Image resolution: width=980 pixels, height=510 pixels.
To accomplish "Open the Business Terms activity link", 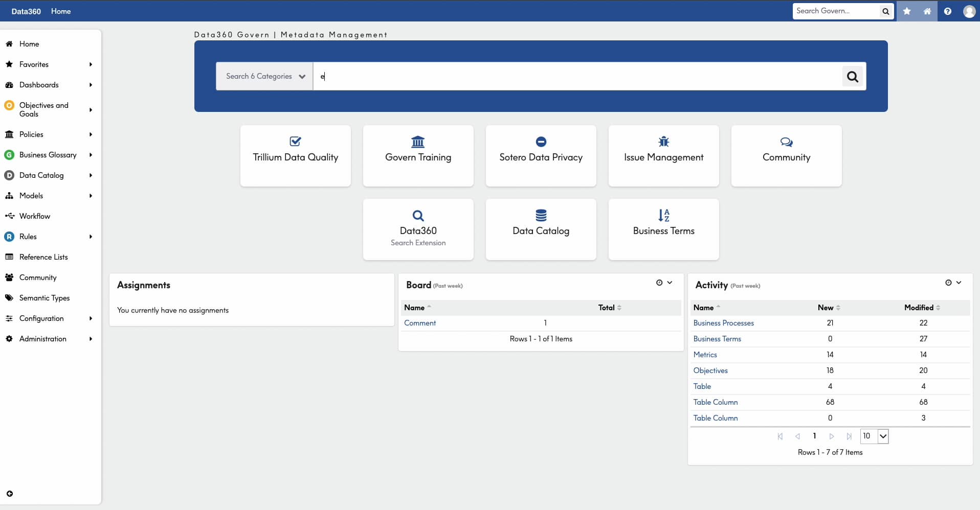I will [717, 338].
